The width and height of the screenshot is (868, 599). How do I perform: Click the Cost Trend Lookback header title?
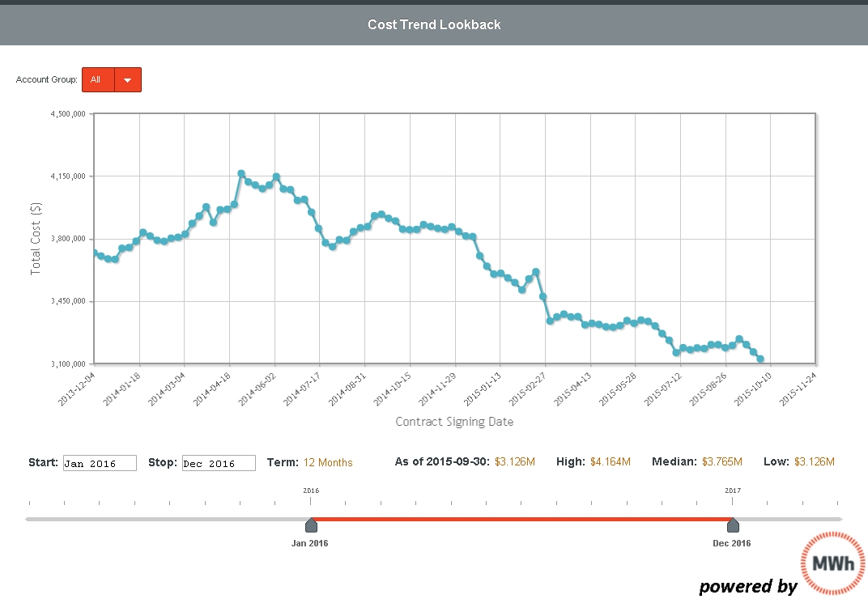pos(434,24)
